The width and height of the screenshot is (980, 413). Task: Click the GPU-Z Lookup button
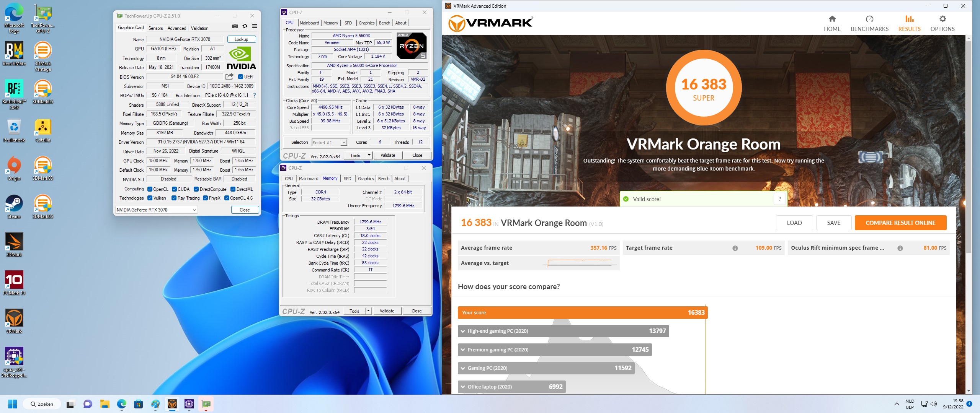click(242, 39)
